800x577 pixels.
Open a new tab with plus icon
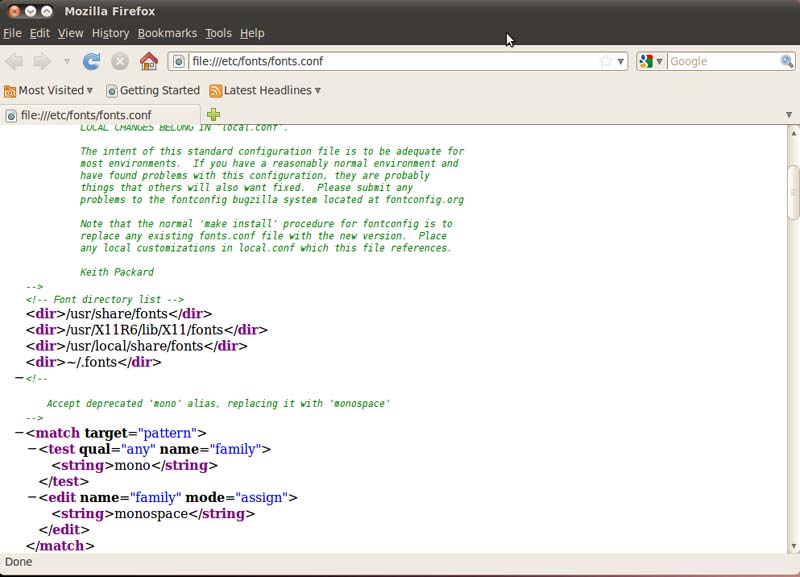[213, 115]
